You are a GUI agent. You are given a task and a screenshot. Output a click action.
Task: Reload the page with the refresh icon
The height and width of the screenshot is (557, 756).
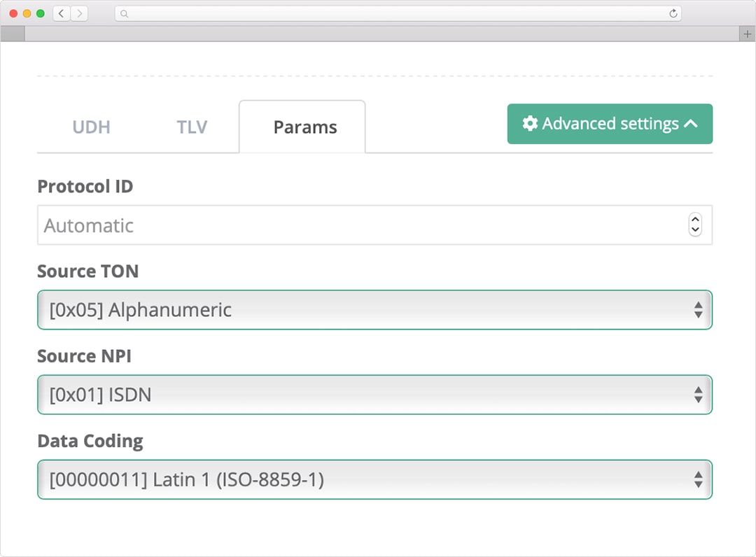pos(673,13)
